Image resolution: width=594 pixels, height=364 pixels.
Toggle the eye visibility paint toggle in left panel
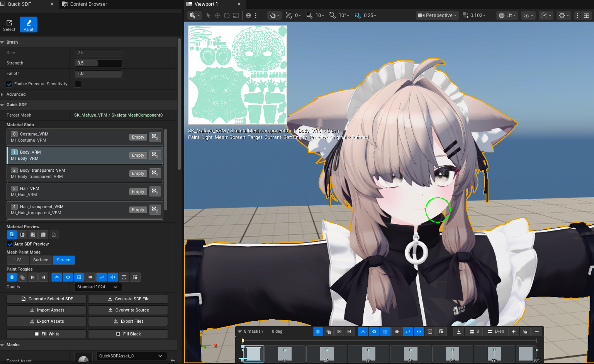[68, 277]
